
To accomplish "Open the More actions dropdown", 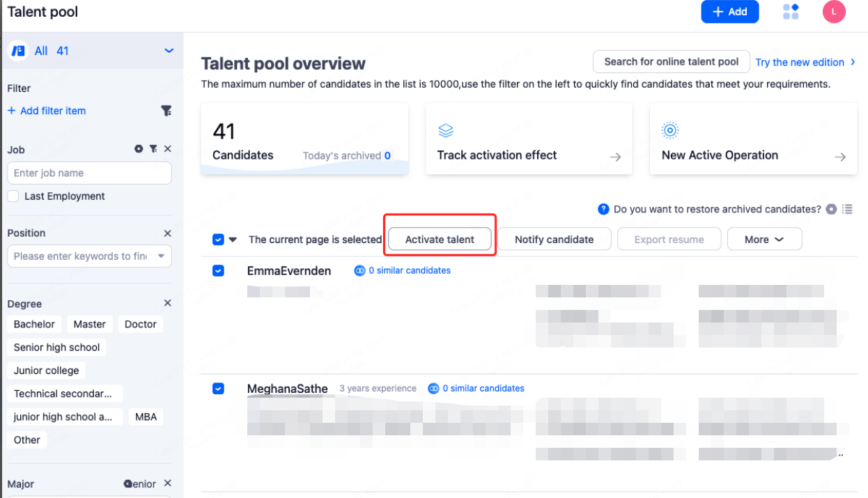I will pos(764,240).
